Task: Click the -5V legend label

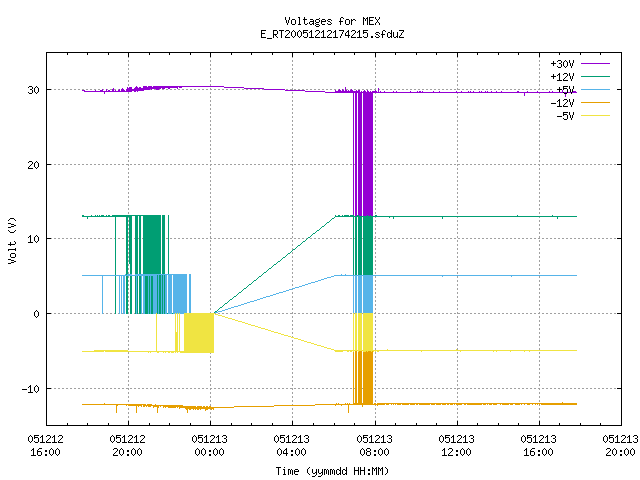Action: click(565, 116)
